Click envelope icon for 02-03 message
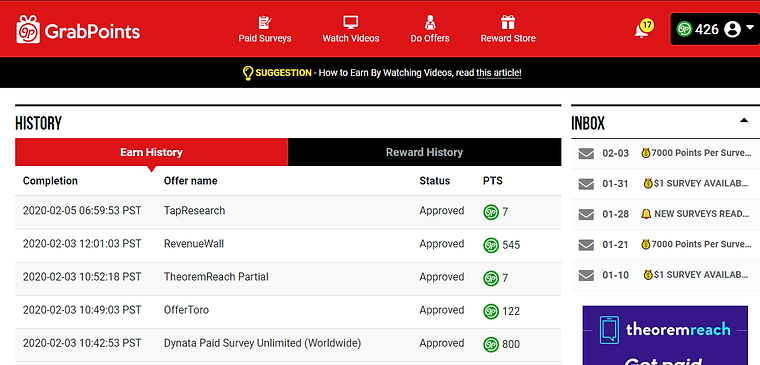Screen dimensions: 760x365 [586, 154]
